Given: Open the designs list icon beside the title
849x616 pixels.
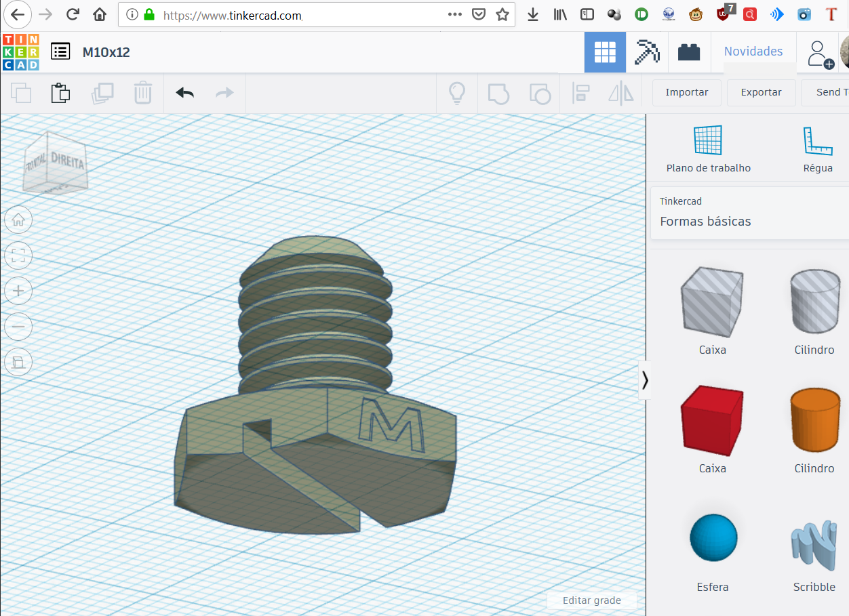Looking at the screenshot, I should (x=60, y=52).
